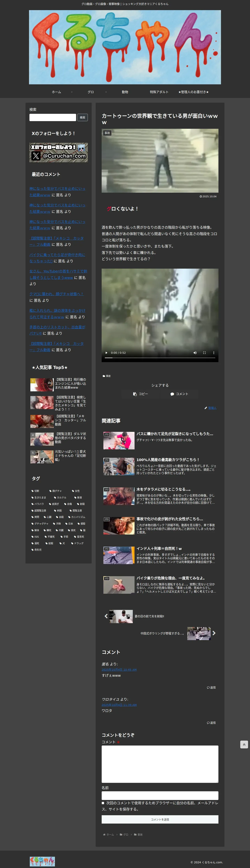Screen dimensions: 250x868
Task: Expand the ホーム menu dropdown arrow
Action: tap(72, 92)
